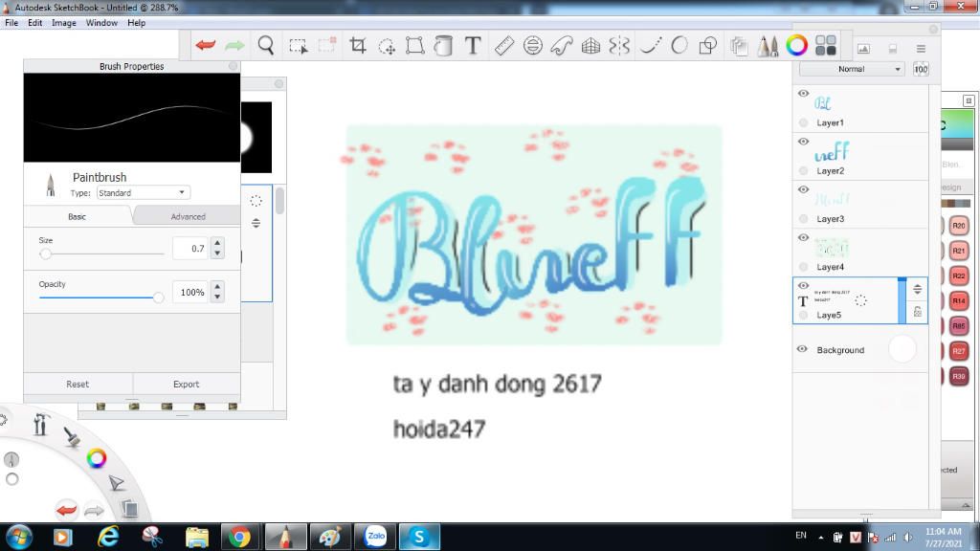The width and height of the screenshot is (980, 551).
Task: Select the Zoom magnifier tool
Action: pyautogui.click(x=266, y=45)
